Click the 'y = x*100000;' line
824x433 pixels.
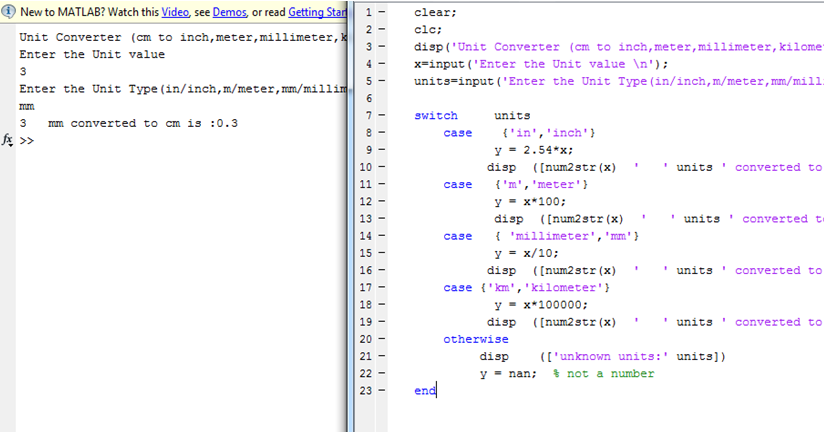tap(541, 305)
